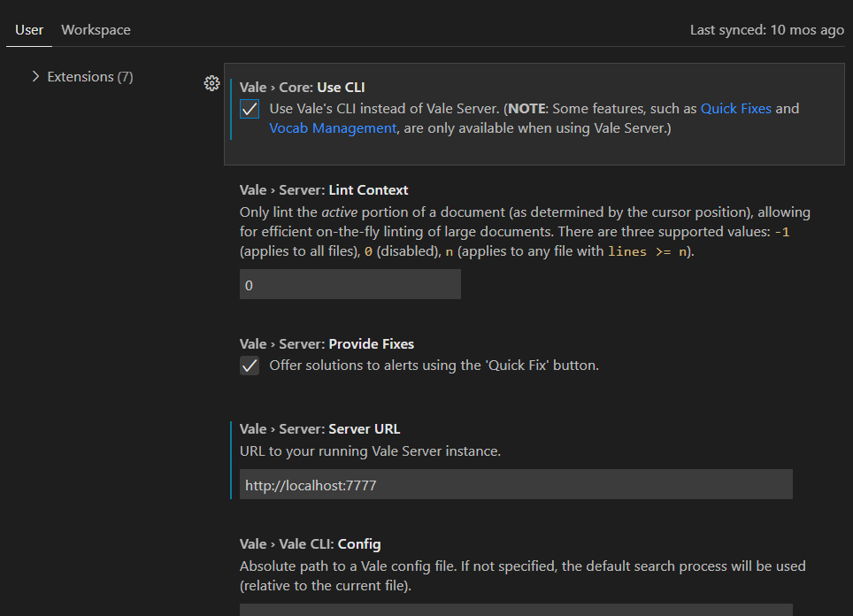Click the Last synced status text
Viewport: 853px width, 616px height.
pyautogui.click(x=766, y=29)
